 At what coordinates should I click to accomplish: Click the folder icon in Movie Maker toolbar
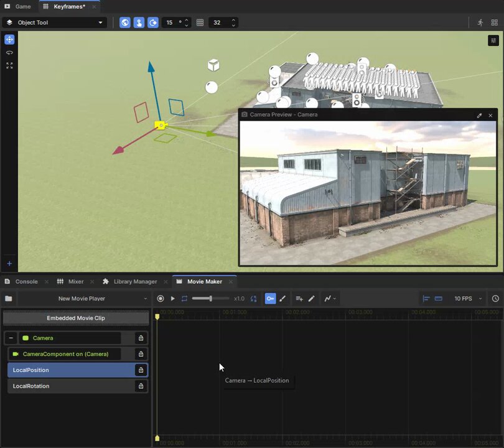[x=9, y=299]
